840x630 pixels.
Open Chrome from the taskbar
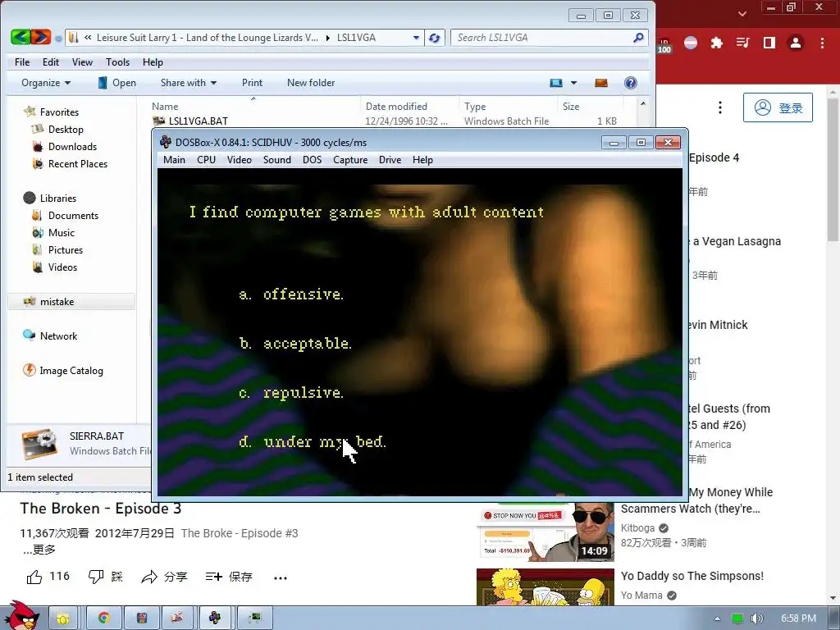[x=104, y=619]
